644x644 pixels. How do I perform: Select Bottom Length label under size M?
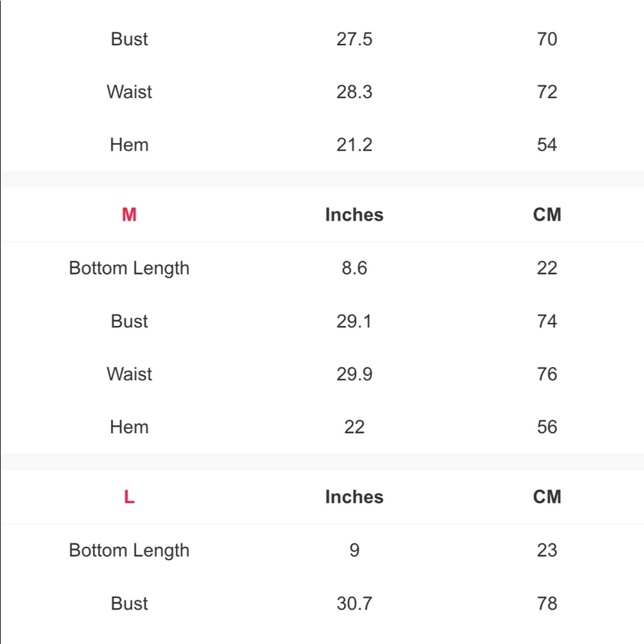[x=129, y=268]
